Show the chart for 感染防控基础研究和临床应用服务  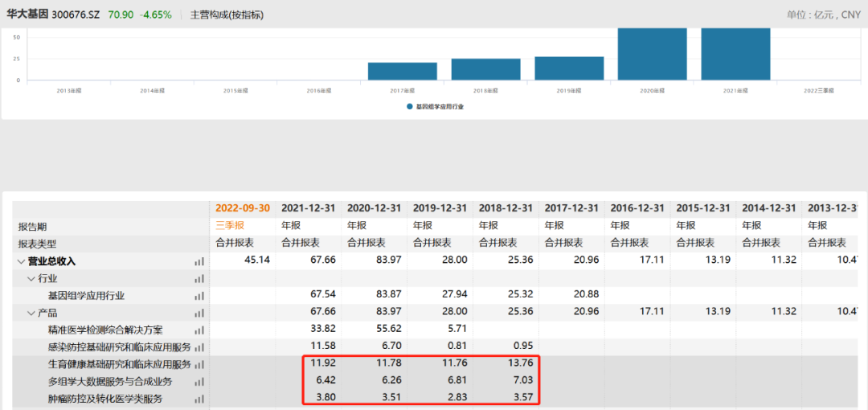[x=199, y=348]
